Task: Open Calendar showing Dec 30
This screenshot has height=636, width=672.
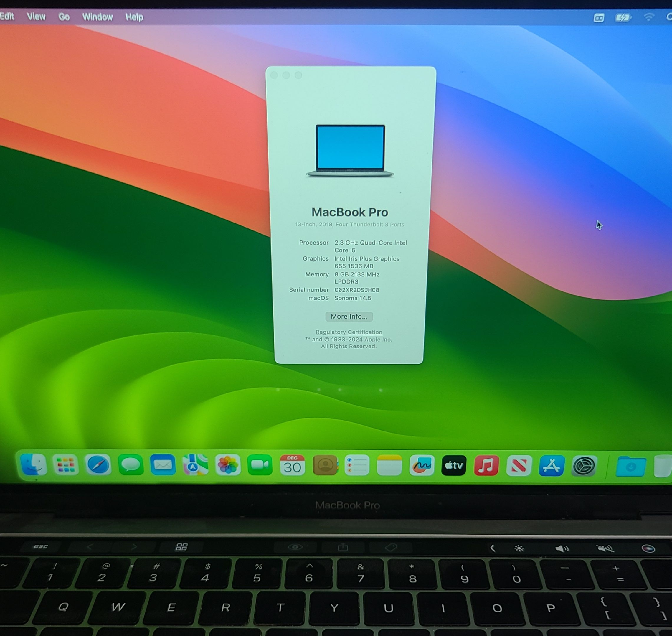Action: point(293,465)
